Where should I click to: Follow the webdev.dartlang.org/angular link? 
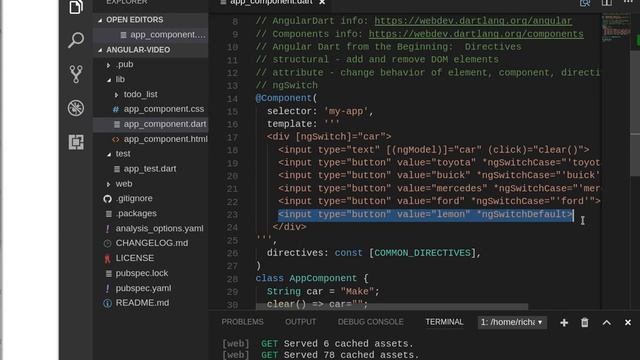point(473,21)
